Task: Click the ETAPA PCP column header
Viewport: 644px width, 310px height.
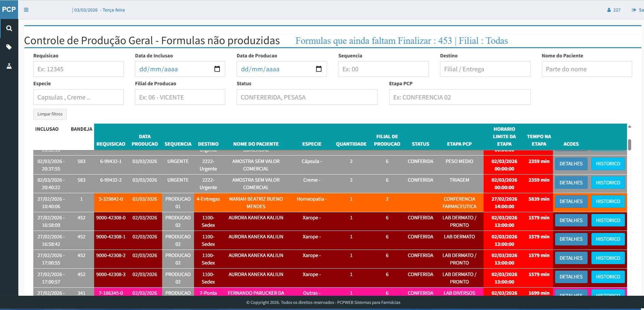Action: (x=459, y=144)
